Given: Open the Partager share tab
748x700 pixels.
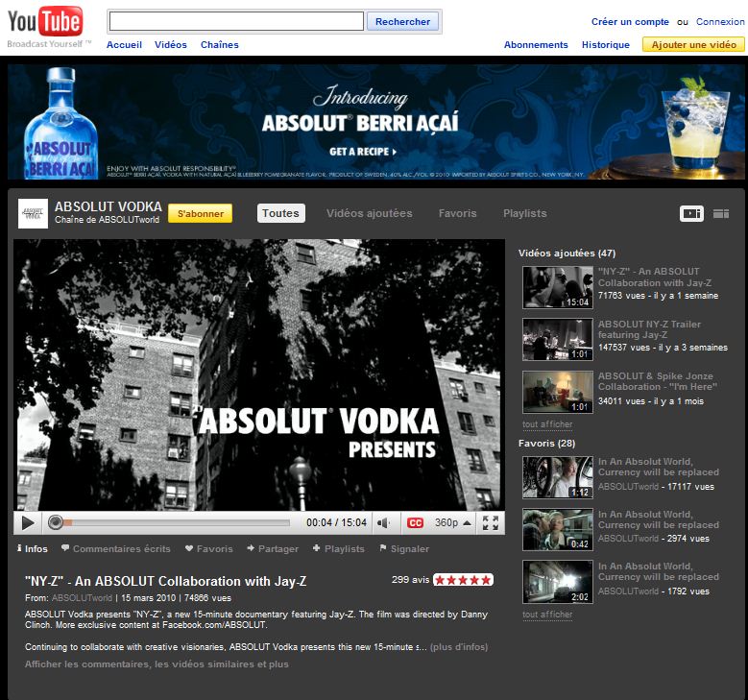Looking at the screenshot, I should (x=273, y=549).
